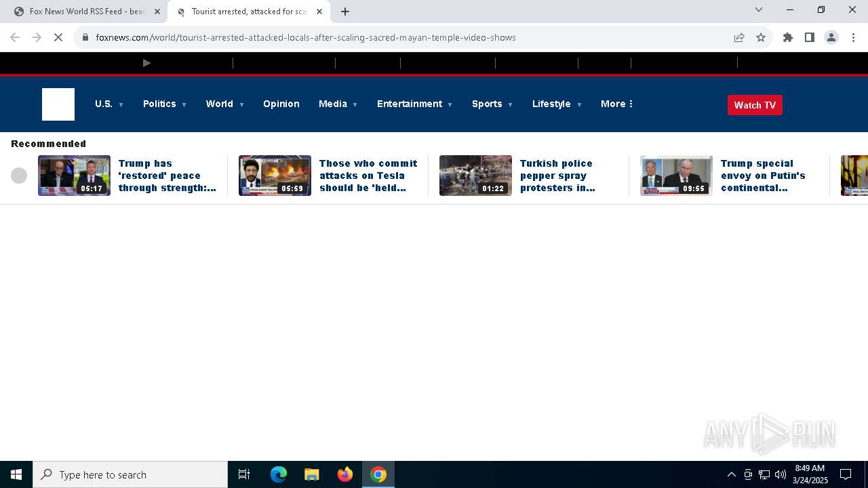Close the Tourist arrested tab
Viewport: 868px width, 488px height.
pyautogui.click(x=319, y=12)
